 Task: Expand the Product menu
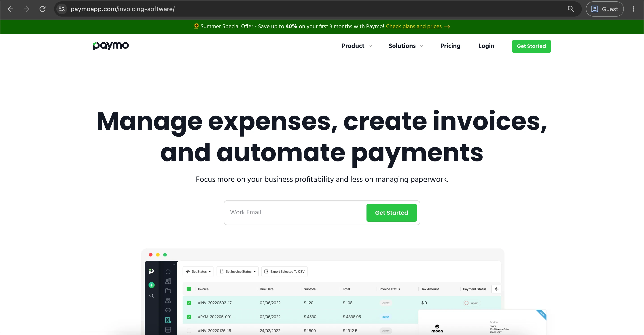356,46
